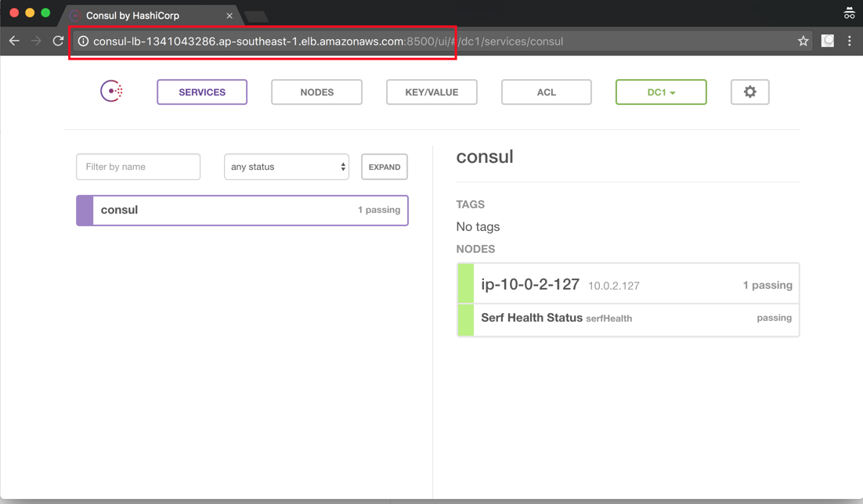The image size is (863, 504).
Task: Select the consul service row
Action: (x=242, y=211)
